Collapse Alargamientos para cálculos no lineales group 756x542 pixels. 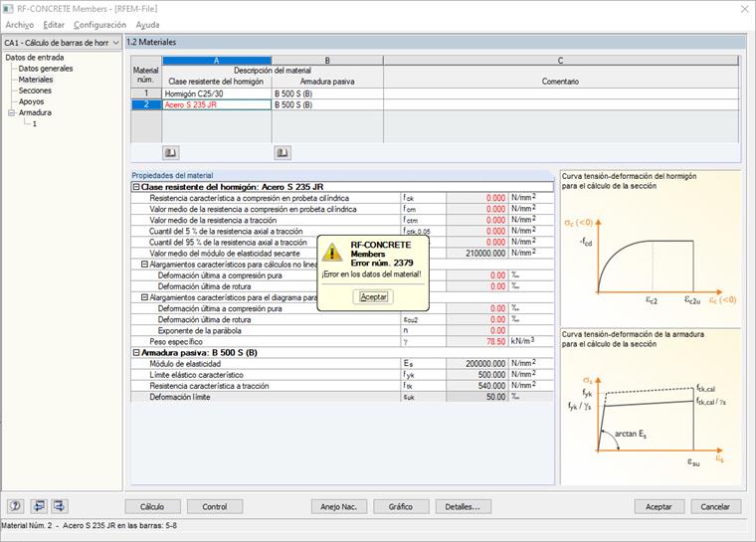144,265
